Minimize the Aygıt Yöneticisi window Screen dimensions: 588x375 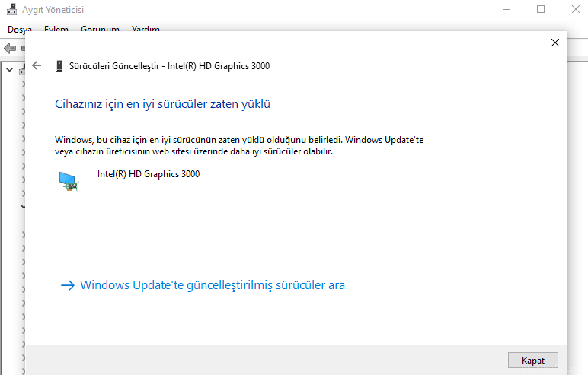point(507,9)
